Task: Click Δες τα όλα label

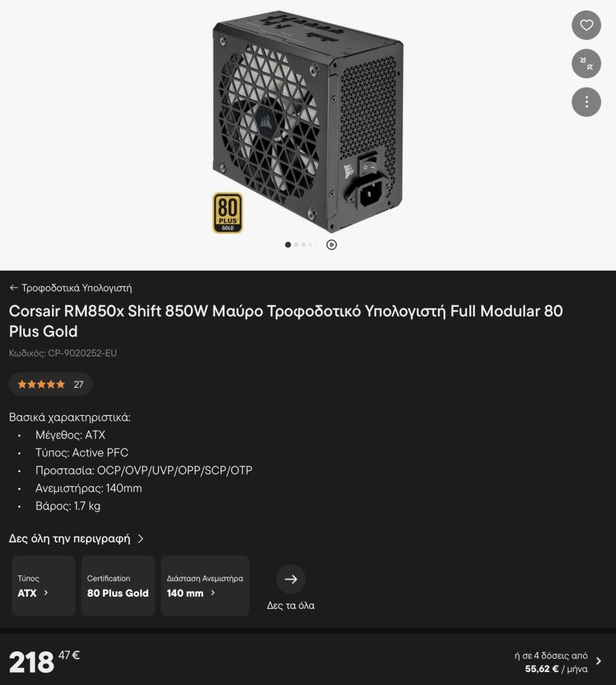Action: point(291,606)
